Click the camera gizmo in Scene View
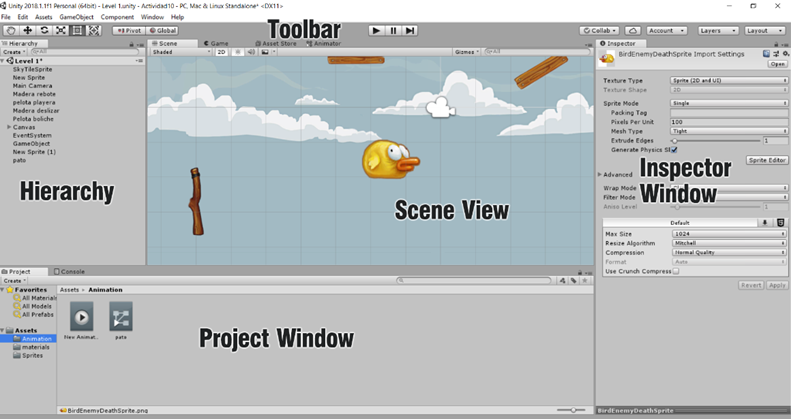This screenshot has height=419, width=791. (x=441, y=107)
